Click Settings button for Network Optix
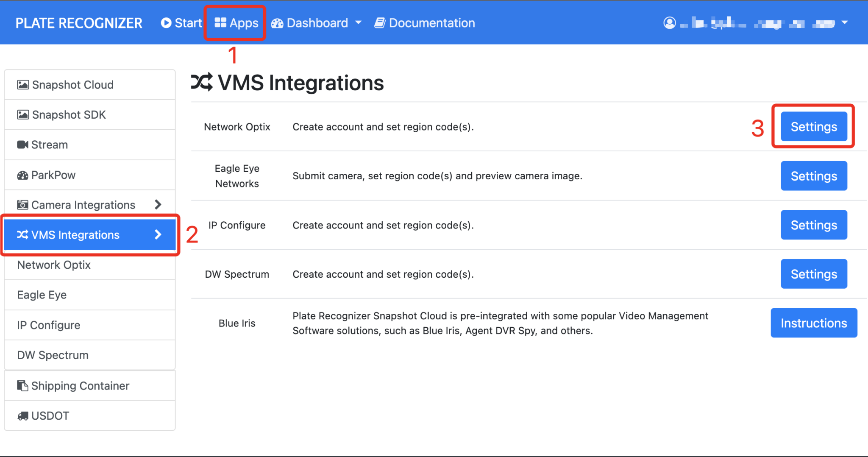The width and height of the screenshot is (868, 457). [x=814, y=126]
